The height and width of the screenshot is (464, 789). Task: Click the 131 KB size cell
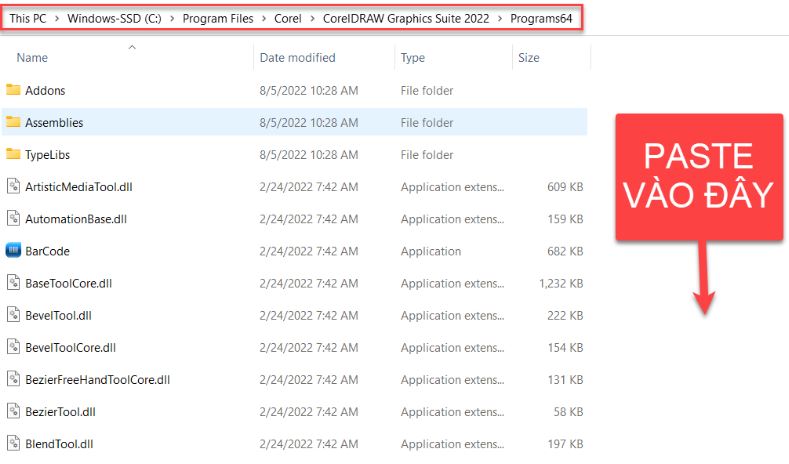click(566, 380)
